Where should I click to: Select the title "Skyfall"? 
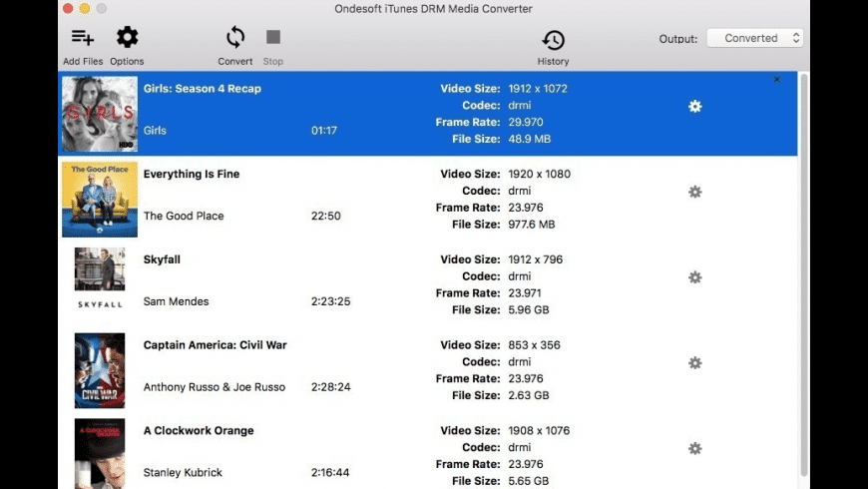(162, 259)
